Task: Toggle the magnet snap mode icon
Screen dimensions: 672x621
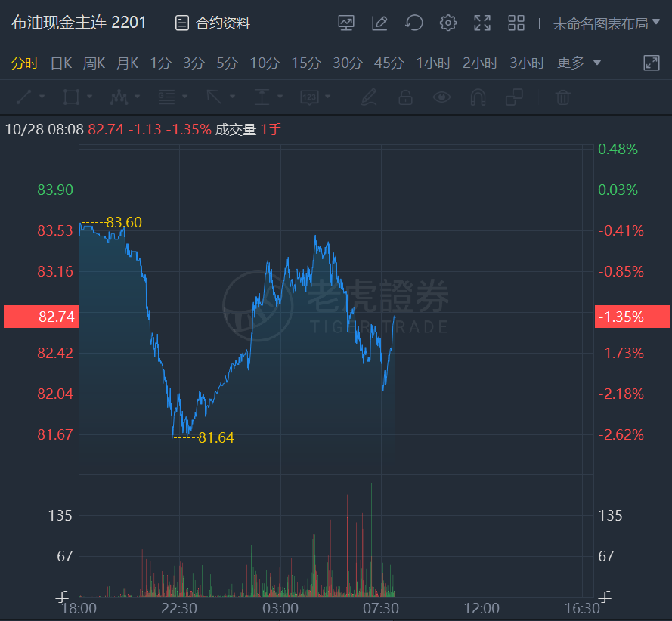Action: click(478, 97)
